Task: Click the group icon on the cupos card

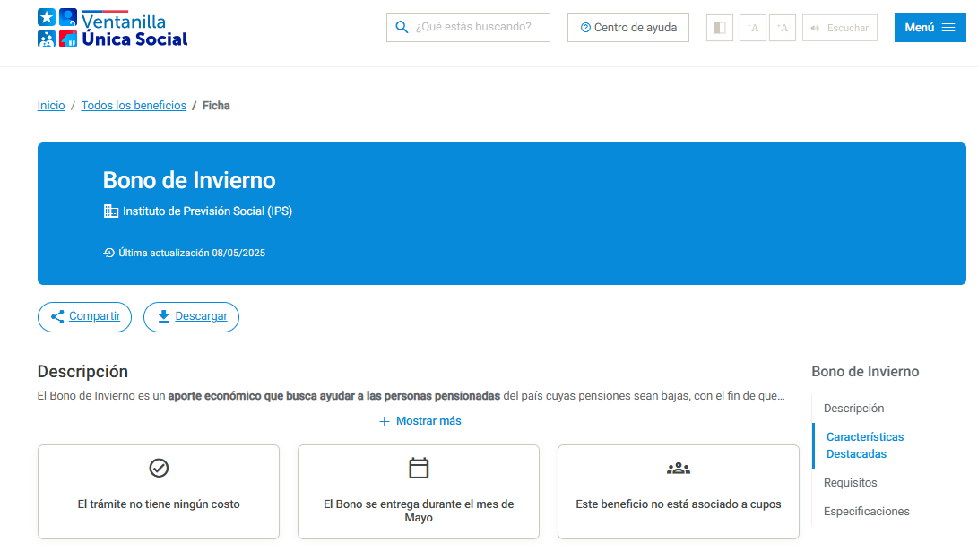Action: click(x=679, y=468)
